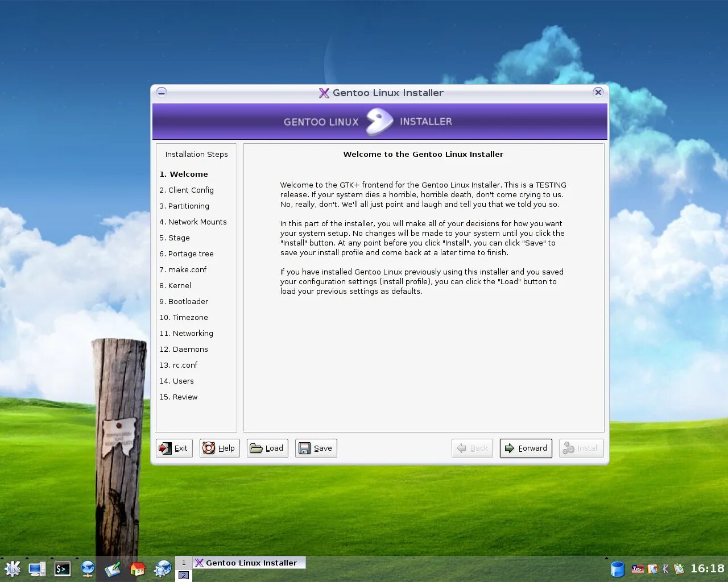Viewport: 728px width, 582px height.
Task: Select step 4. Network Mounts
Action: 193,222
